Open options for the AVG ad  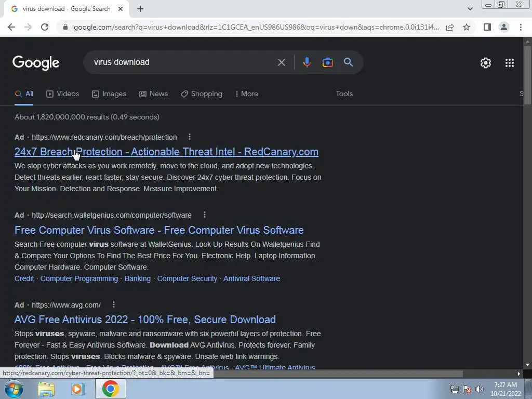pos(114,304)
